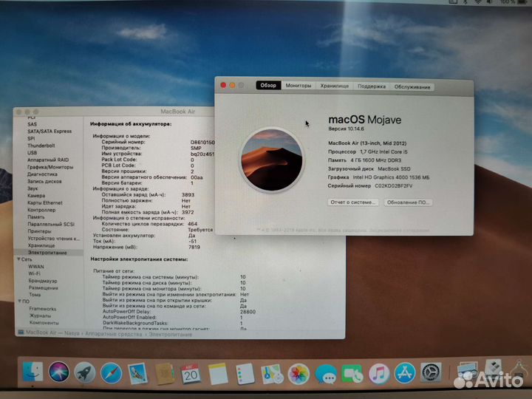Select Принтеры in the sidebar
532x399 pixels.
pos(39,231)
